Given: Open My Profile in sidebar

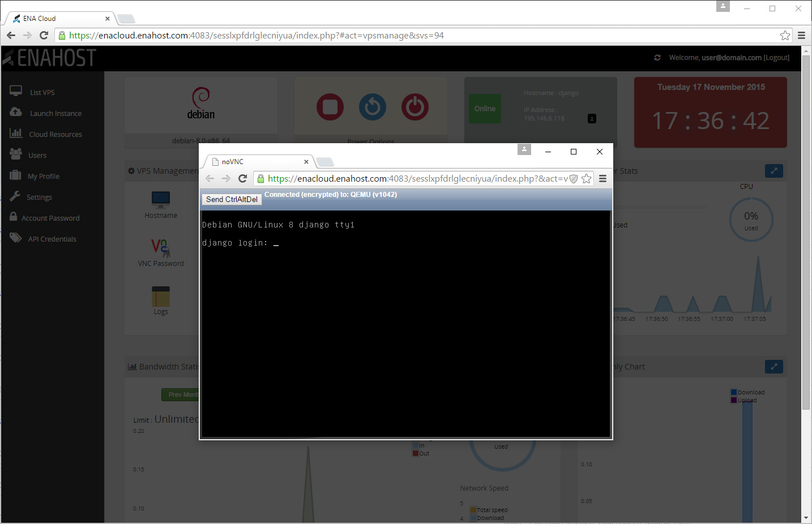Looking at the screenshot, I should click(44, 176).
